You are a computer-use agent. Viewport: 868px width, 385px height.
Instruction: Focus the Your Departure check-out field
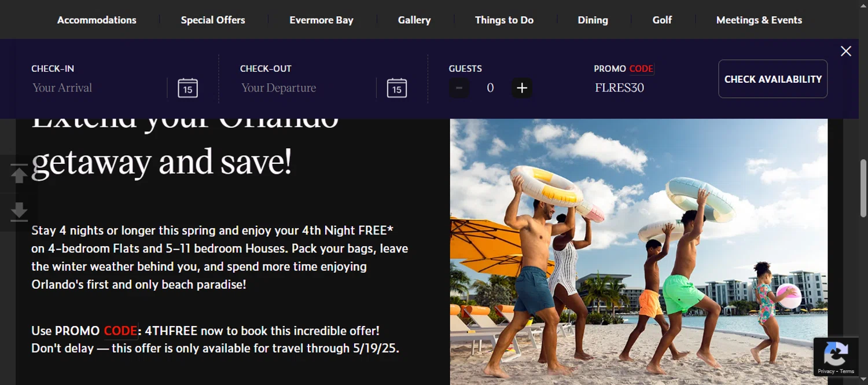point(306,88)
